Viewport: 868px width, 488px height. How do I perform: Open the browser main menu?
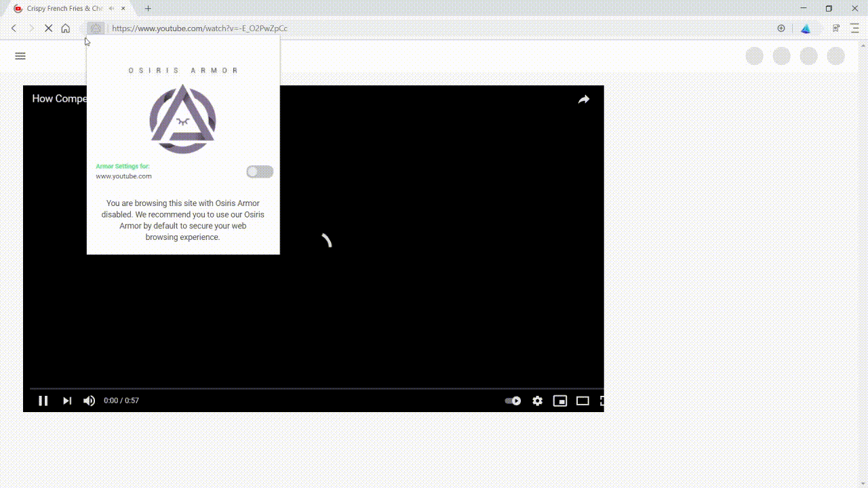(854, 28)
